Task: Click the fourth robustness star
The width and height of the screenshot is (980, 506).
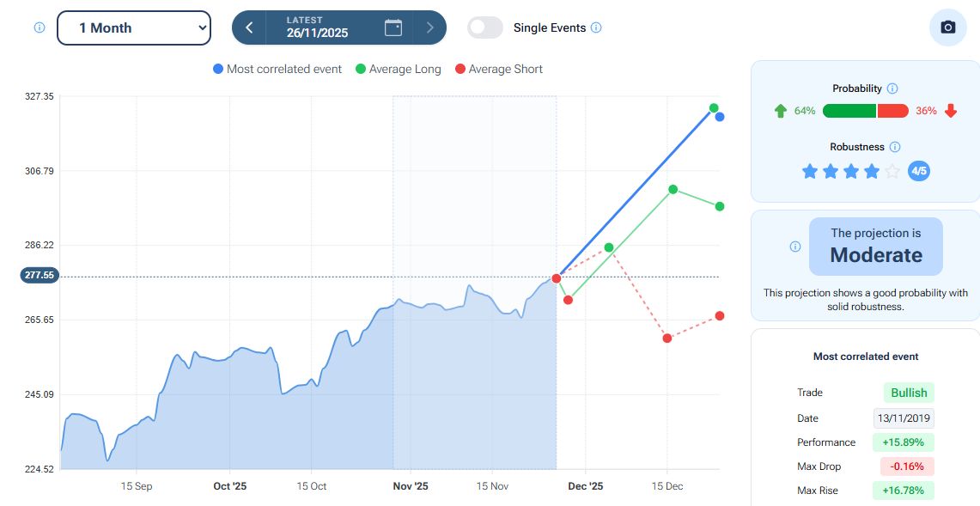Action: pos(872,172)
